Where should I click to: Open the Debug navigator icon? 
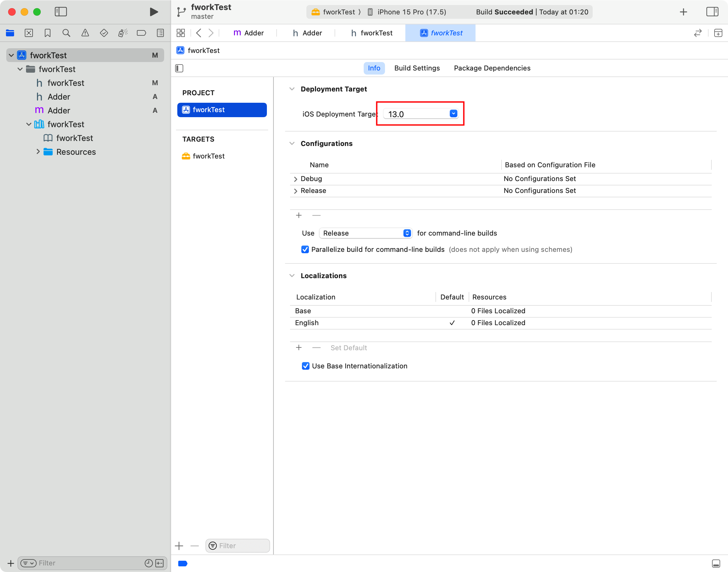122,33
